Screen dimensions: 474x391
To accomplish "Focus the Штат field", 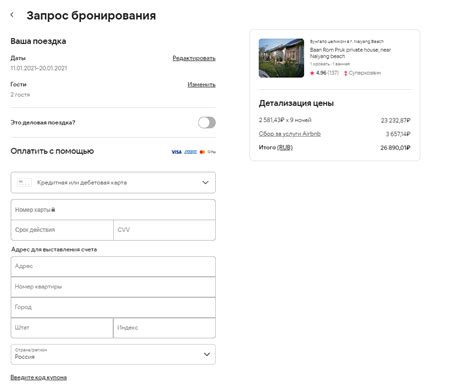I will [x=62, y=328].
